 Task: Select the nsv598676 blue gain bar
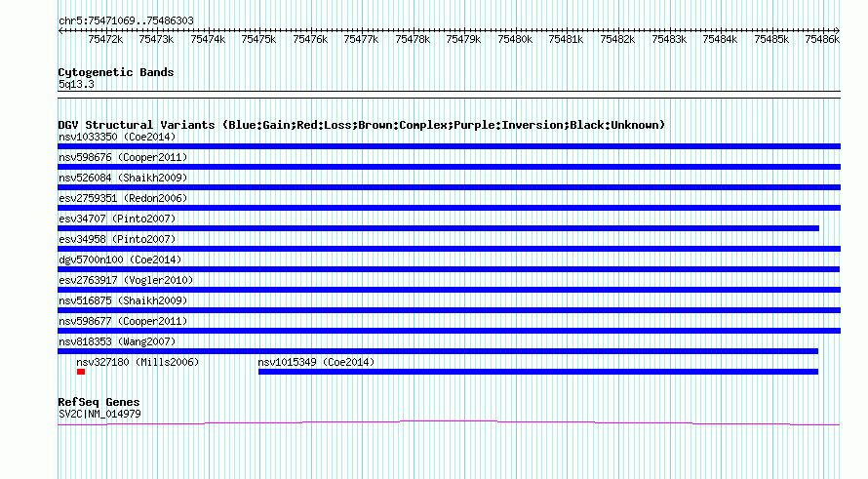pos(449,167)
